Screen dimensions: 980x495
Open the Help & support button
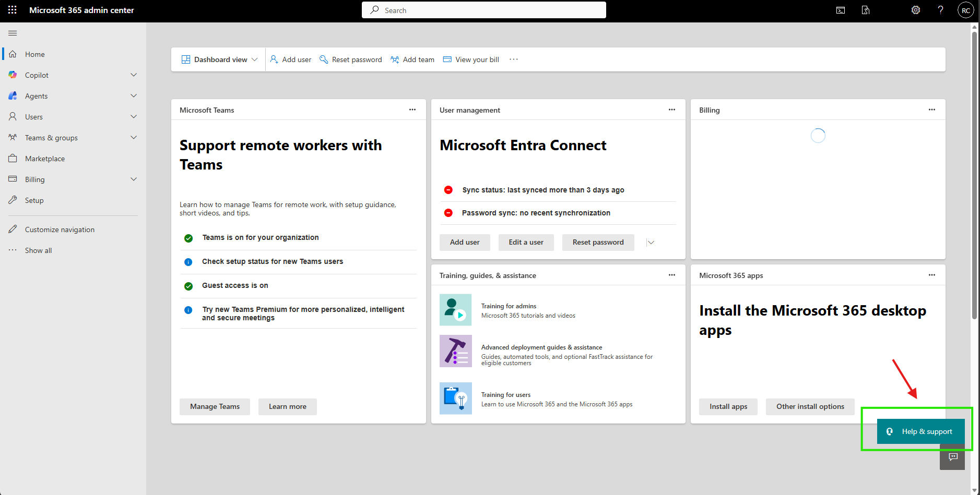coord(921,431)
